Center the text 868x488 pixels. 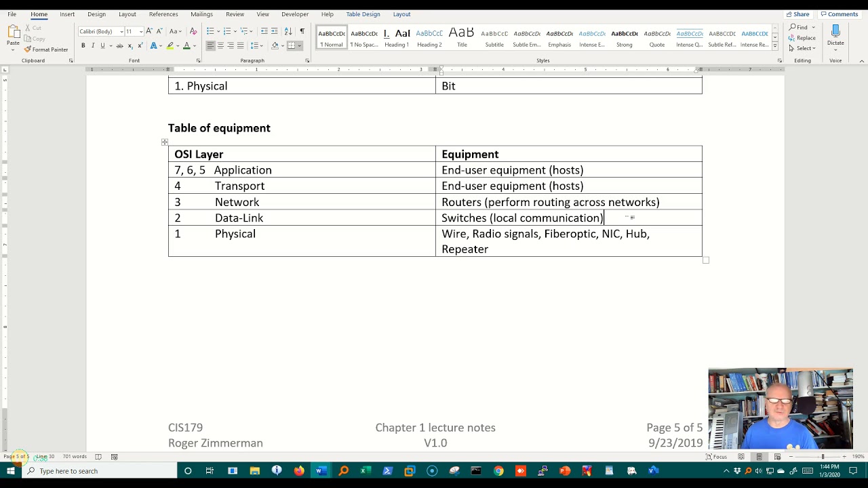[220, 45]
